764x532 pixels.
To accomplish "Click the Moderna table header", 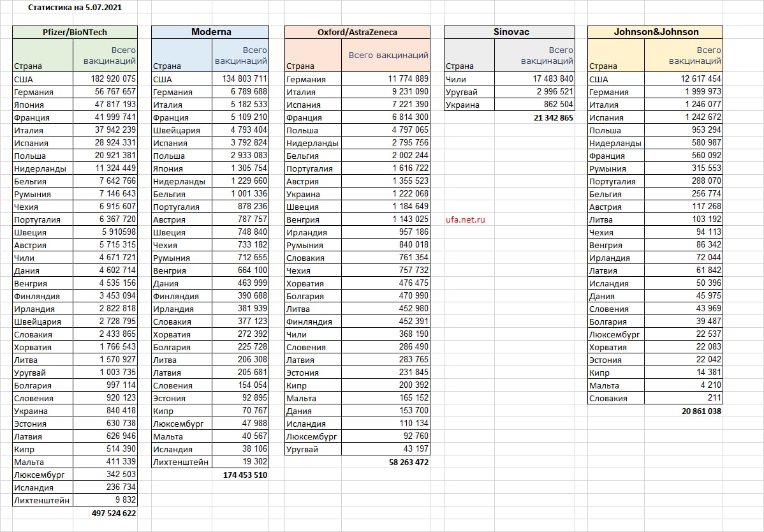I will click(x=210, y=32).
